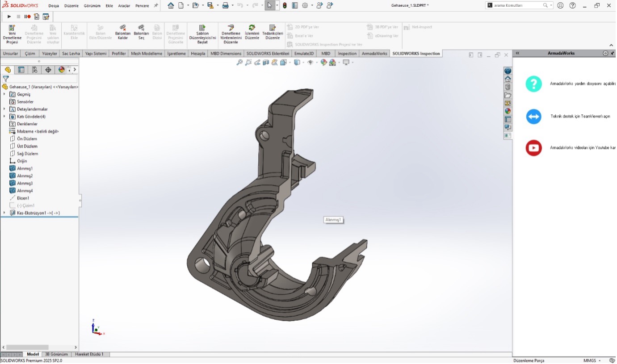Viewport: 617px width, 364px height.
Task: Click the New Macro icon
Action: coord(37,17)
